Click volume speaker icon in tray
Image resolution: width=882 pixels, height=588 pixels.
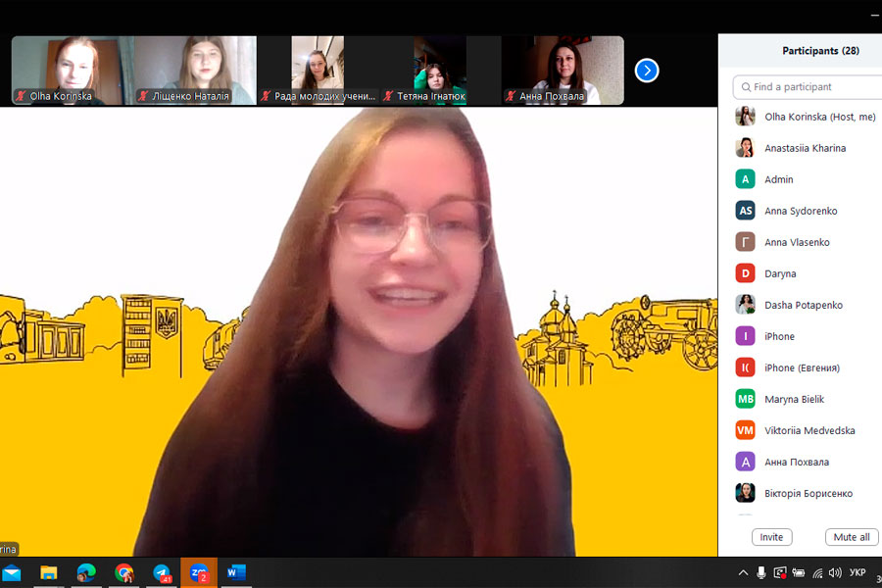click(835, 573)
